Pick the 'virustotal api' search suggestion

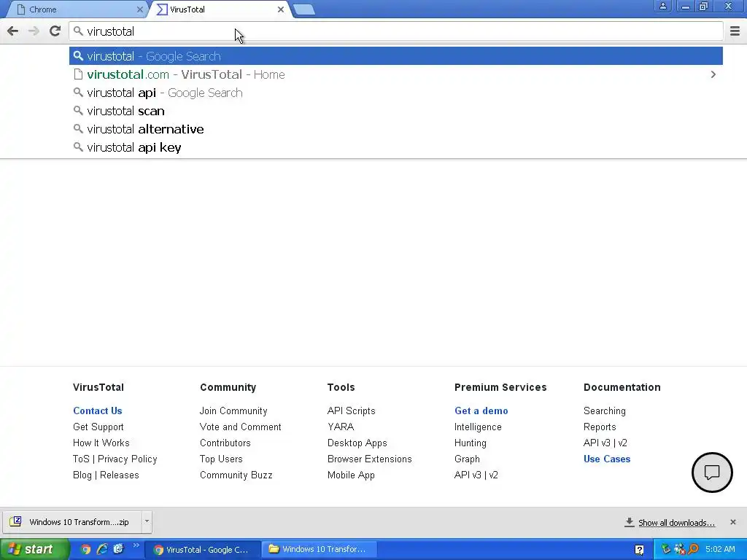pos(396,93)
